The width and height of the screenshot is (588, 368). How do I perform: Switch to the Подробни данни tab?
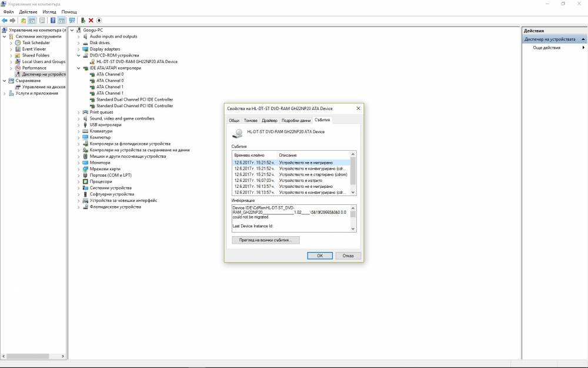pyautogui.click(x=296, y=120)
